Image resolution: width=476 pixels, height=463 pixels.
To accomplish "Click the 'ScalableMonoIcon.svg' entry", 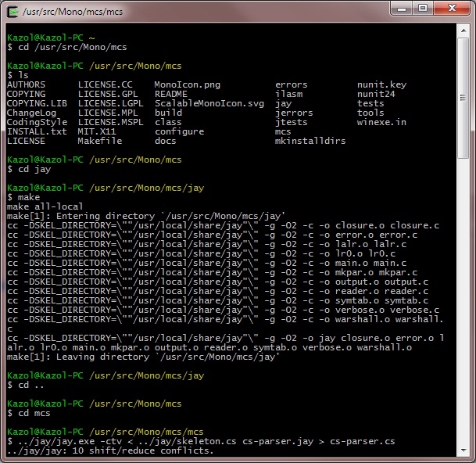I will [x=209, y=103].
